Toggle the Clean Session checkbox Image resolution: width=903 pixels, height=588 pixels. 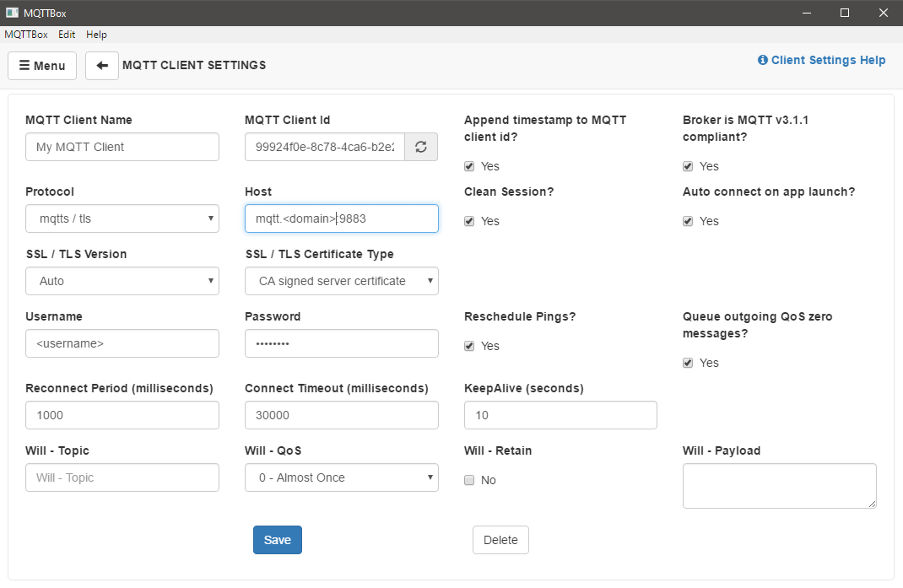click(x=468, y=221)
